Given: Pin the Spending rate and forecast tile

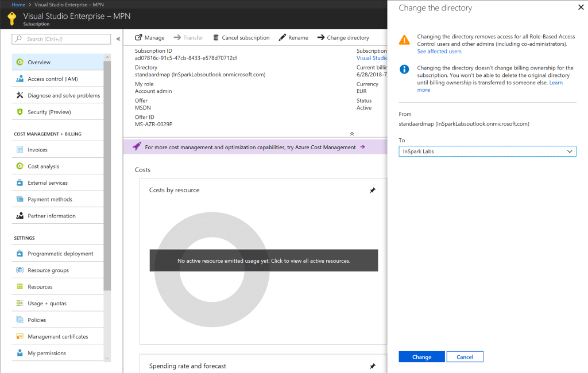Looking at the screenshot, I should click(x=372, y=366).
